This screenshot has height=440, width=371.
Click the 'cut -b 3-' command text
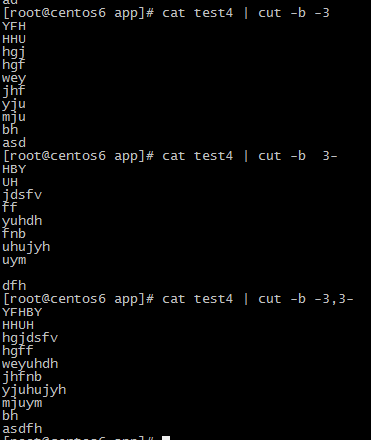click(x=298, y=156)
